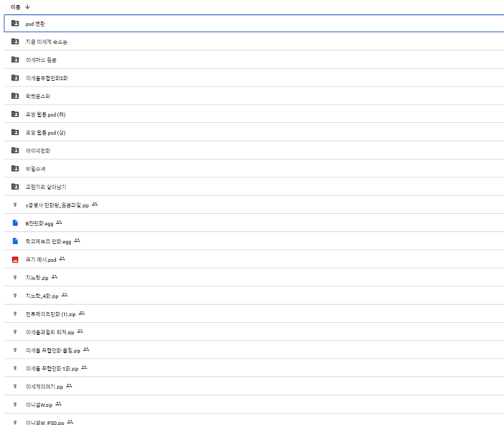This screenshot has width=504, height=425.
Task: Select the folder name 오쌍 웹툰 psd (상)
Action: pyautogui.click(x=45, y=132)
